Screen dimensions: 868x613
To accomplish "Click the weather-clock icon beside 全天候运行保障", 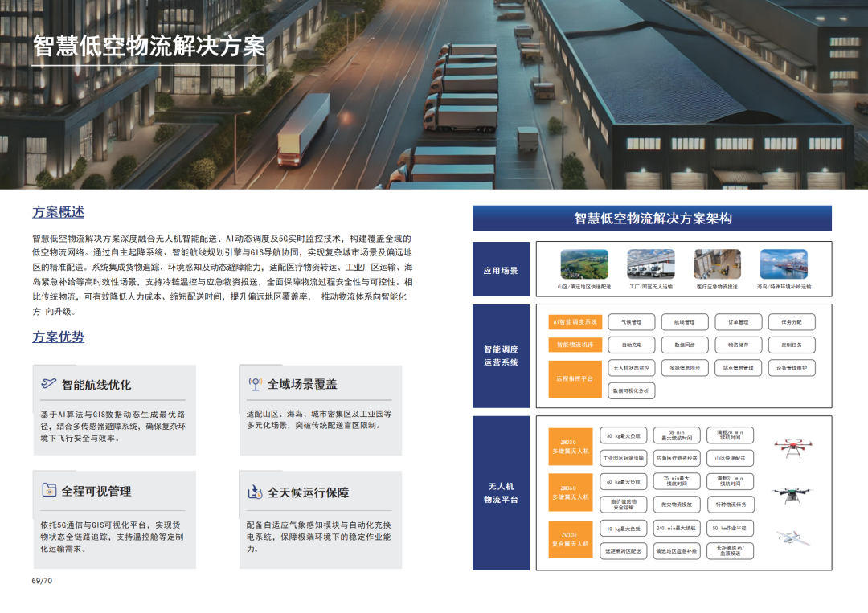I will pyautogui.click(x=256, y=492).
